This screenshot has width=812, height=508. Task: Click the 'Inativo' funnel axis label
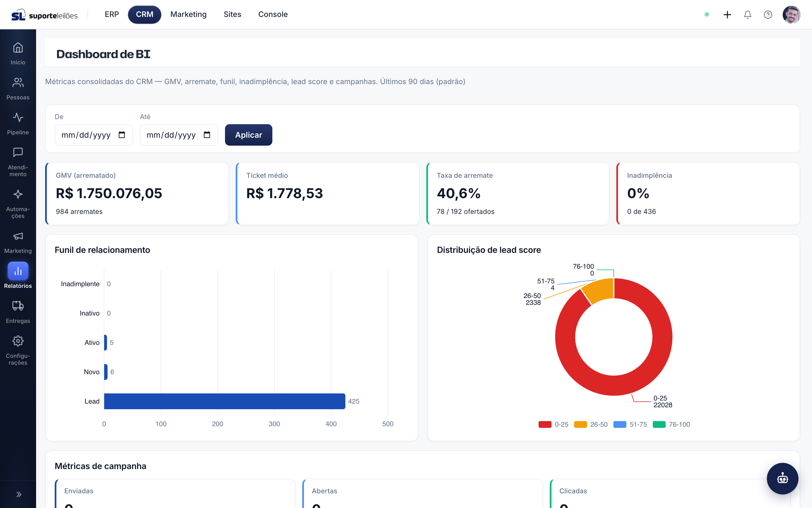pos(90,313)
